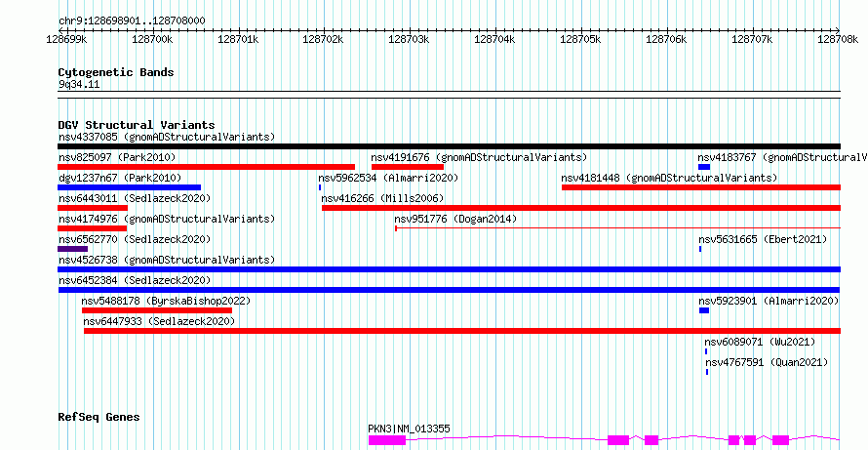This screenshot has height=450, width=868.
Task: Open nsv4181448 (gnomADStructuralVariants) label
Action: tap(669, 178)
